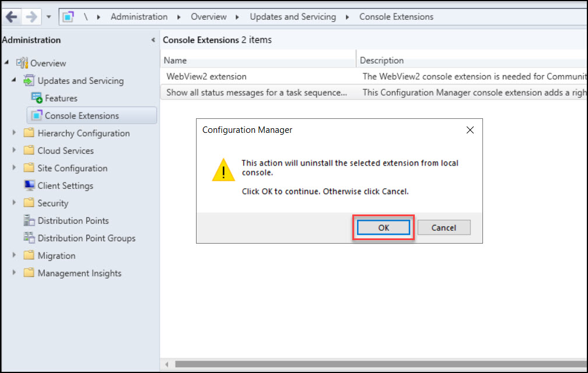Click the Updates and Servicing icon
Image resolution: width=588 pixels, height=373 pixels.
coord(29,80)
